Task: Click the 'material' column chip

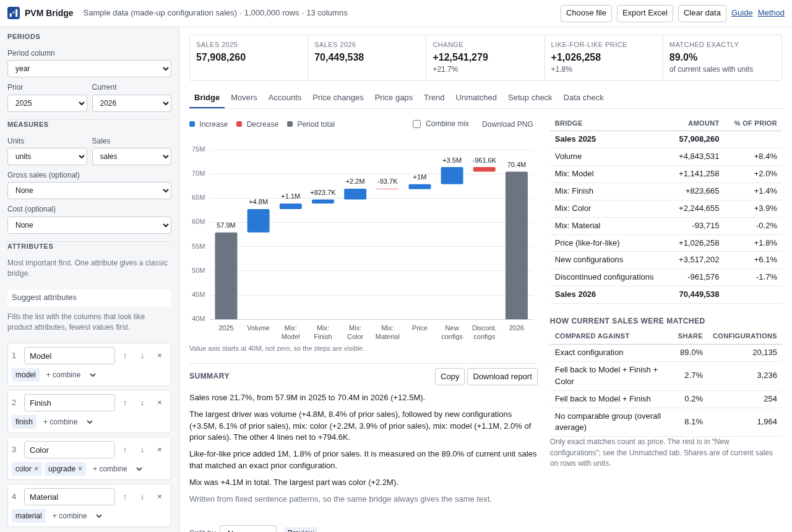Action: pos(28,516)
